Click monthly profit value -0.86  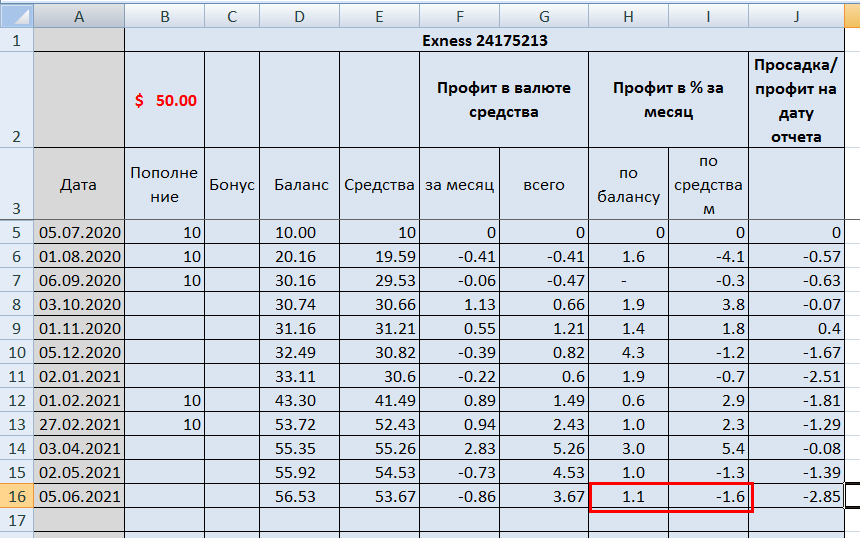pos(460,496)
